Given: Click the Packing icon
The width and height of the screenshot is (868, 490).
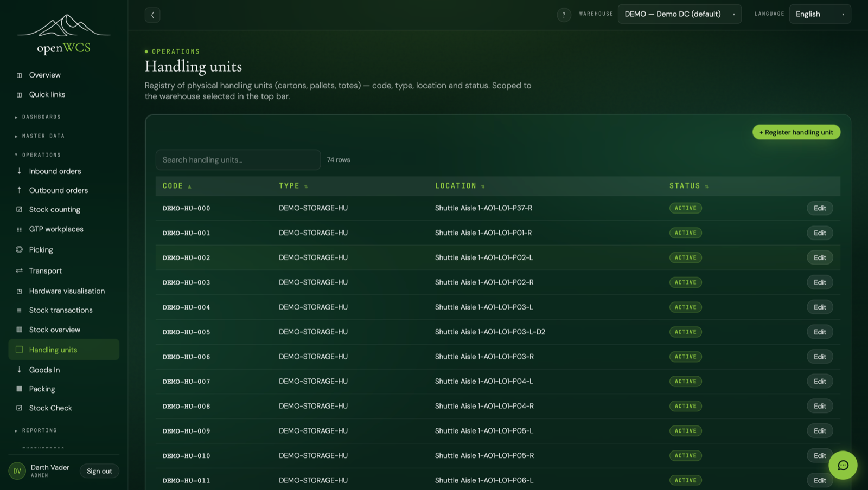Looking at the screenshot, I should 19,389.
